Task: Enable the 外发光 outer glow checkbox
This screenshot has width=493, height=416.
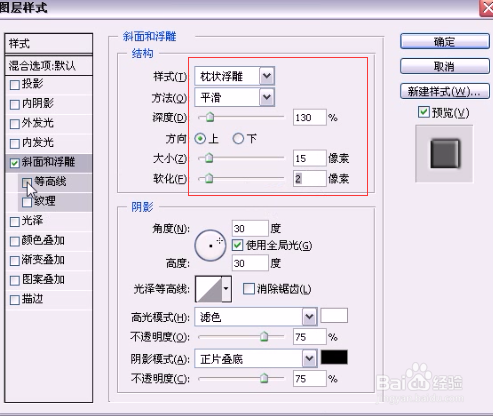Action: click(15, 124)
